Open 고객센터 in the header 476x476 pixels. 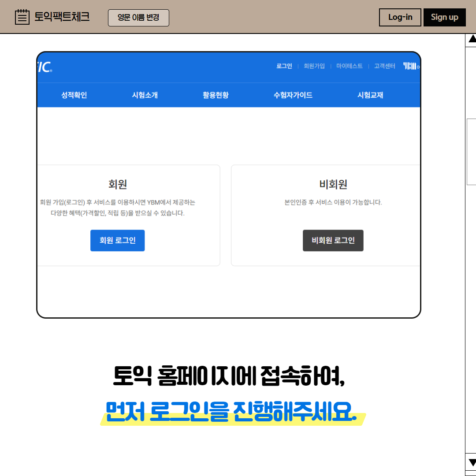point(385,66)
